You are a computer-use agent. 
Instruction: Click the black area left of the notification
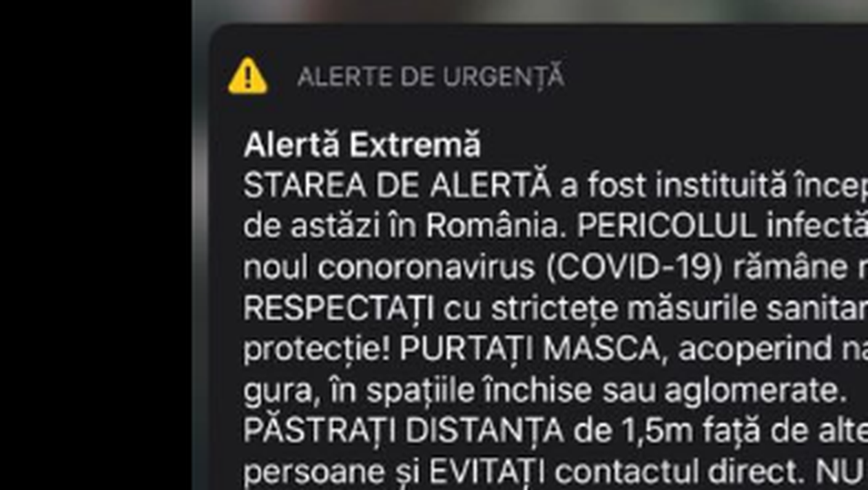96,245
